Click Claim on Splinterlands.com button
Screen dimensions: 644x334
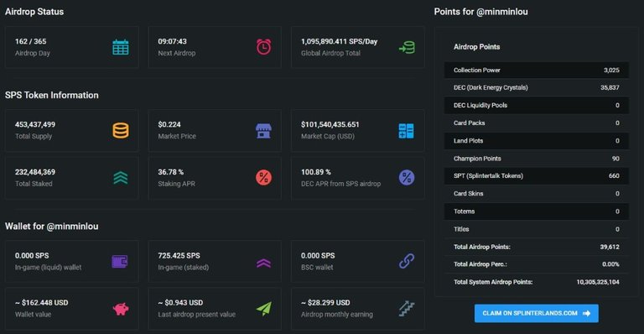click(x=537, y=314)
